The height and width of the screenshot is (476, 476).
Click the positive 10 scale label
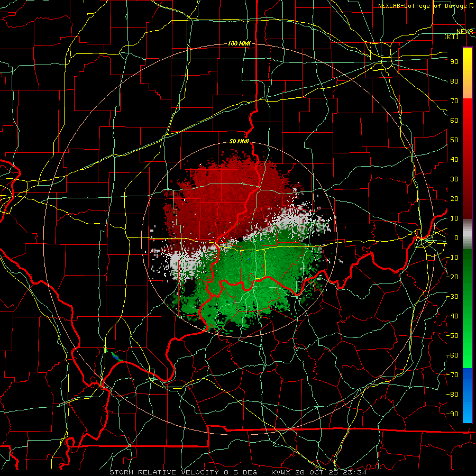pyautogui.click(x=454, y=218)
